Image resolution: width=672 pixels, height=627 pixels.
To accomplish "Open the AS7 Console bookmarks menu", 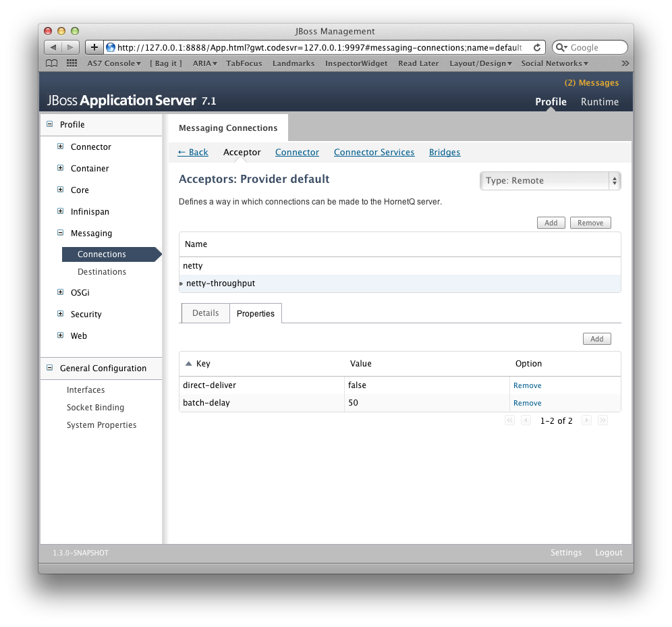I will [x=114, y=63].
